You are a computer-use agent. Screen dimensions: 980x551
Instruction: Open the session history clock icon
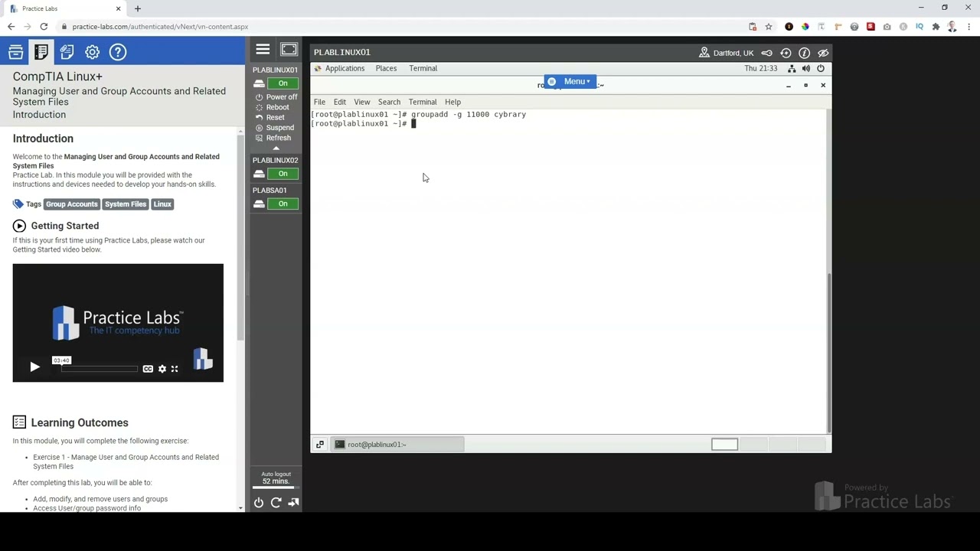point(786,53)
